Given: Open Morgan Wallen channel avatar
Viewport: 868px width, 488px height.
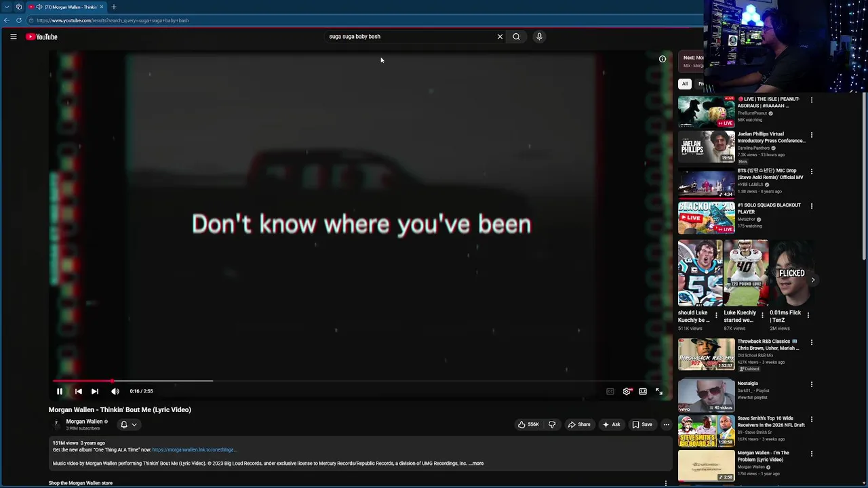Looking at the screenshot, I should point(56,424).
